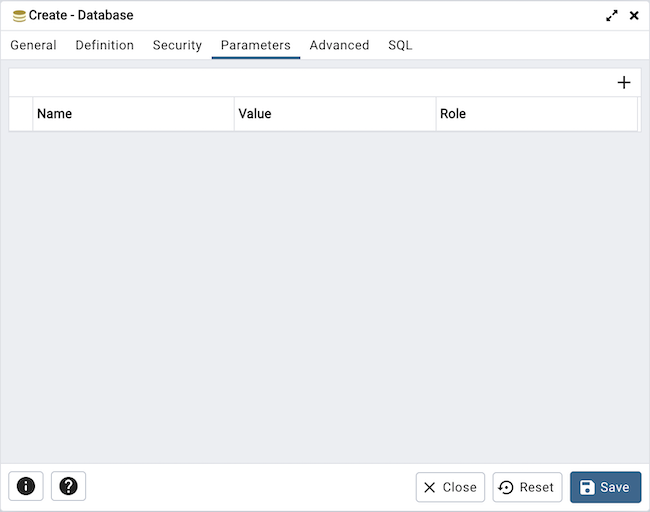Save the new database
Screen dimensions: 650x512
605,487
